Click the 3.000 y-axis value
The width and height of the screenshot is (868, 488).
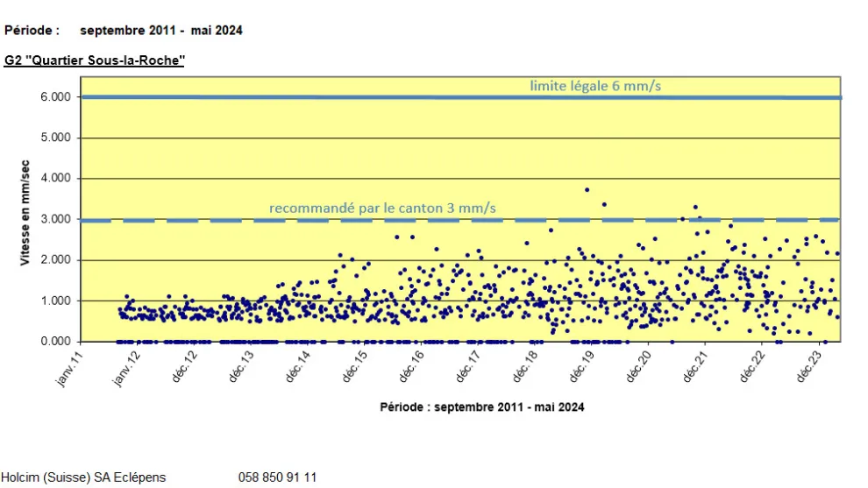tap(56, 219)
